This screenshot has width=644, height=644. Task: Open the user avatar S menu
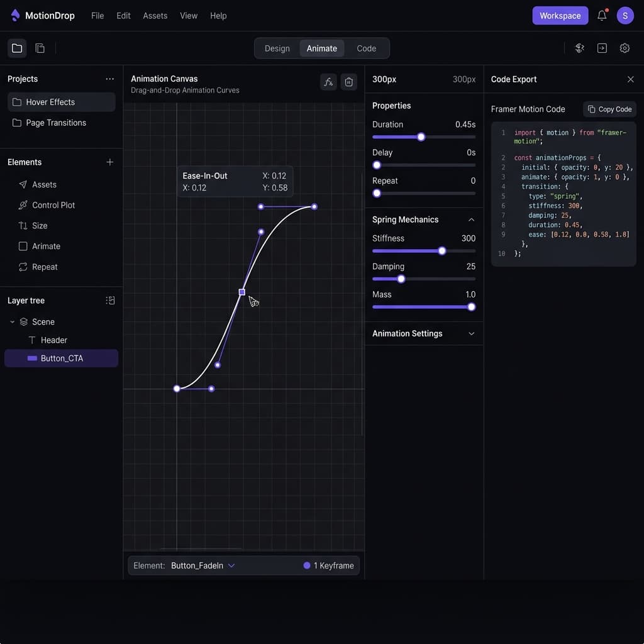(x=625, y=16)
